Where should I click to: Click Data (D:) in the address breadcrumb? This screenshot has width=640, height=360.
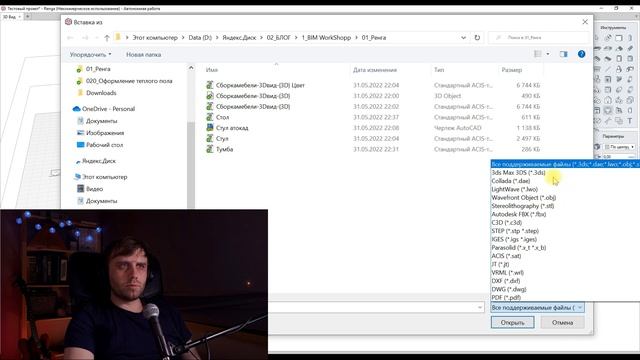(x=200, y=38)
